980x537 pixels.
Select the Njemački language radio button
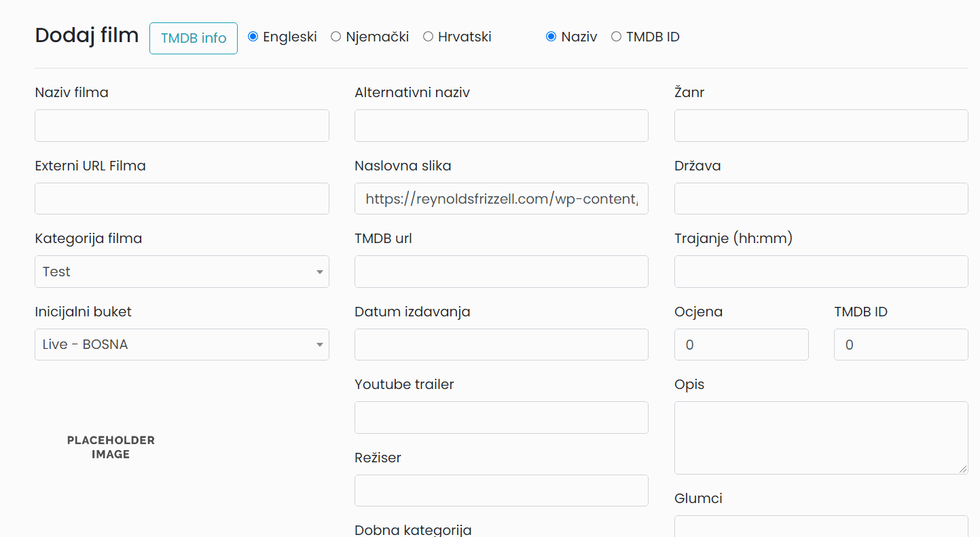[x=335, y=37]
